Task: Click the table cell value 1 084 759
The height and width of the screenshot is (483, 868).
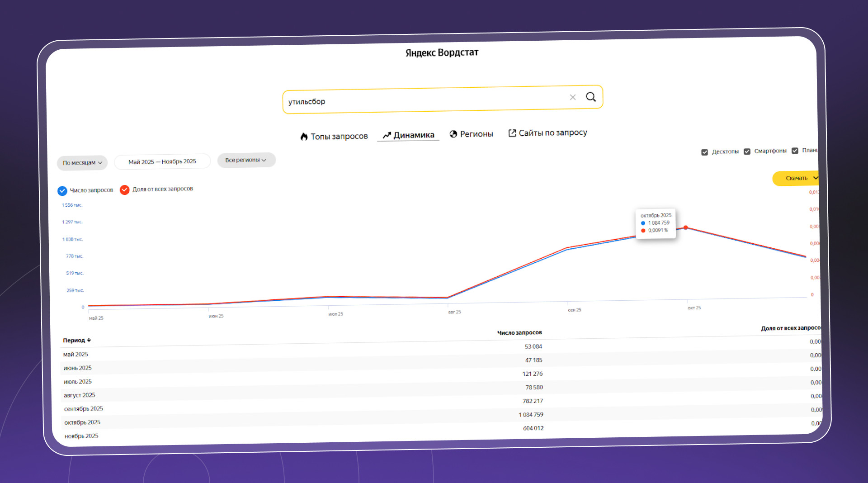Action: pyautogui.click(x=531, y=415)
